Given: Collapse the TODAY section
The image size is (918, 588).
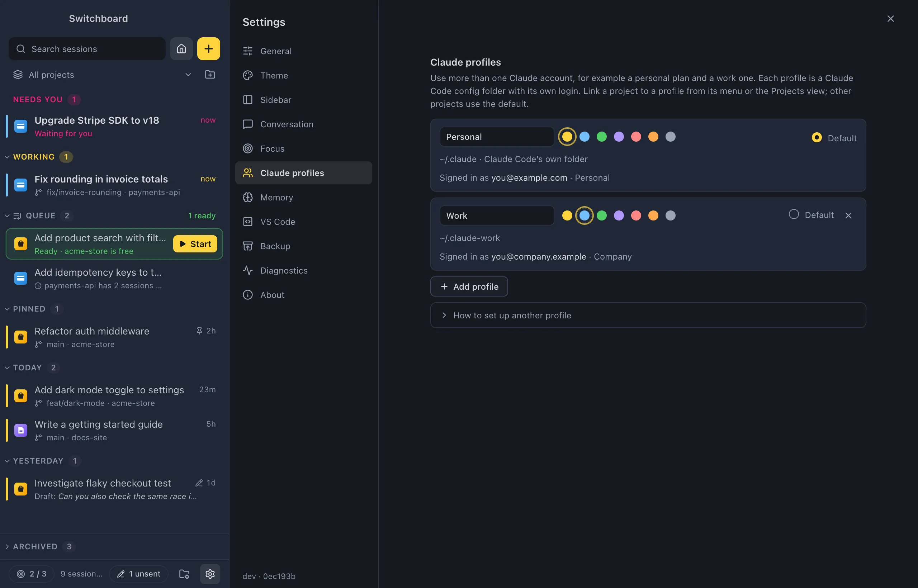Looking at the screenshot, I should point(7,368).
